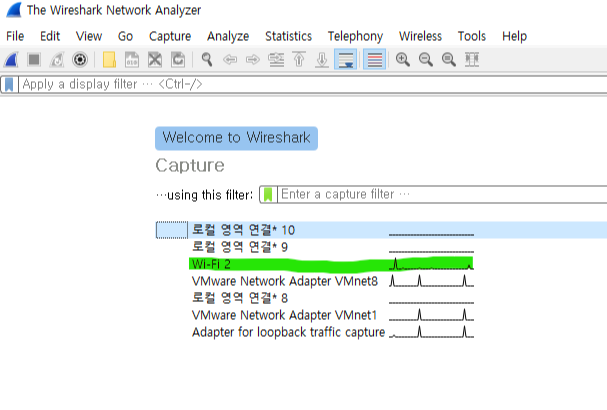Click capture filter green bookmark icon
The width and height of the screenshot is (607, 410).
click(268, 194)
